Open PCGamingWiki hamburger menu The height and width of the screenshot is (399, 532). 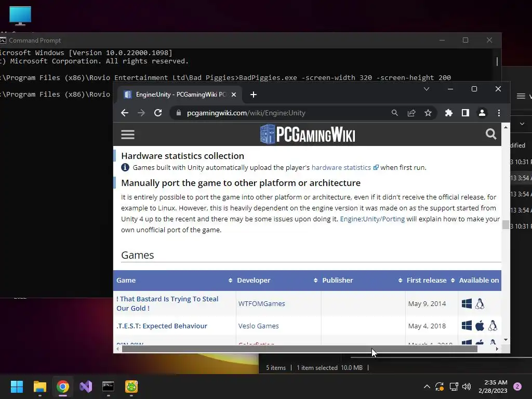click(128, 135)
